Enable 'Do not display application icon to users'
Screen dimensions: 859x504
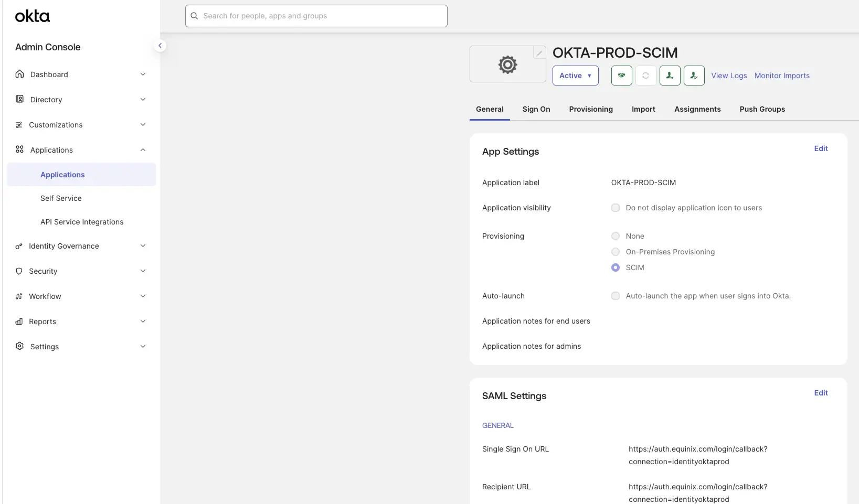click(x=615, y=208)
